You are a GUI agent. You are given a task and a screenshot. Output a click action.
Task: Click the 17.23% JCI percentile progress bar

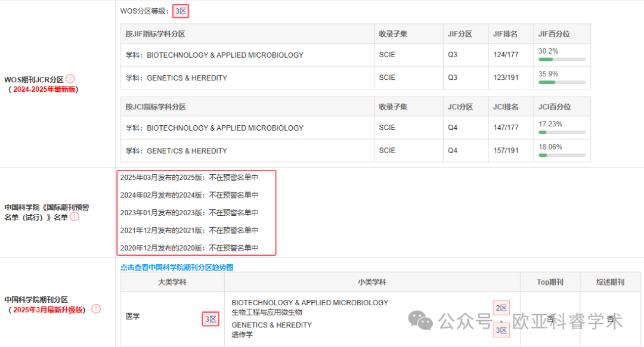(x=562, y=132)
